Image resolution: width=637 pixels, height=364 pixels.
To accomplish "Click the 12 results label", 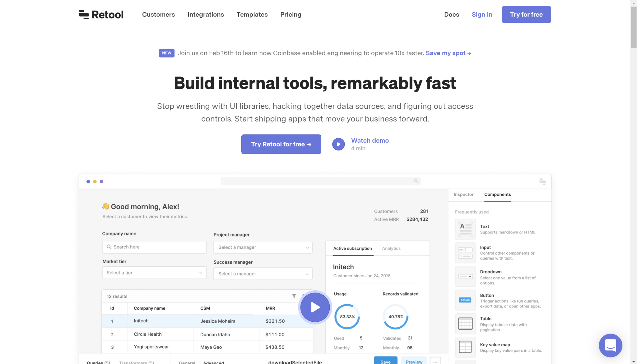I will pyautogui.click(x=117, y=297).
